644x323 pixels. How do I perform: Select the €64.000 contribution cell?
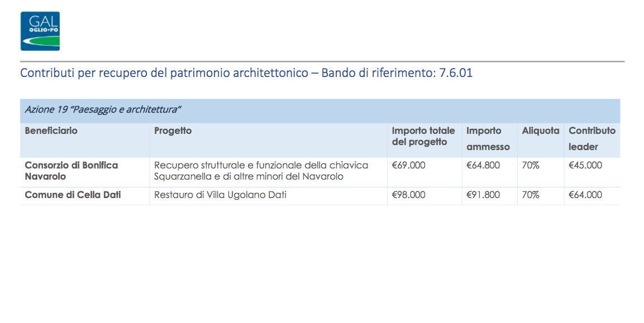[x=585, y=195]
